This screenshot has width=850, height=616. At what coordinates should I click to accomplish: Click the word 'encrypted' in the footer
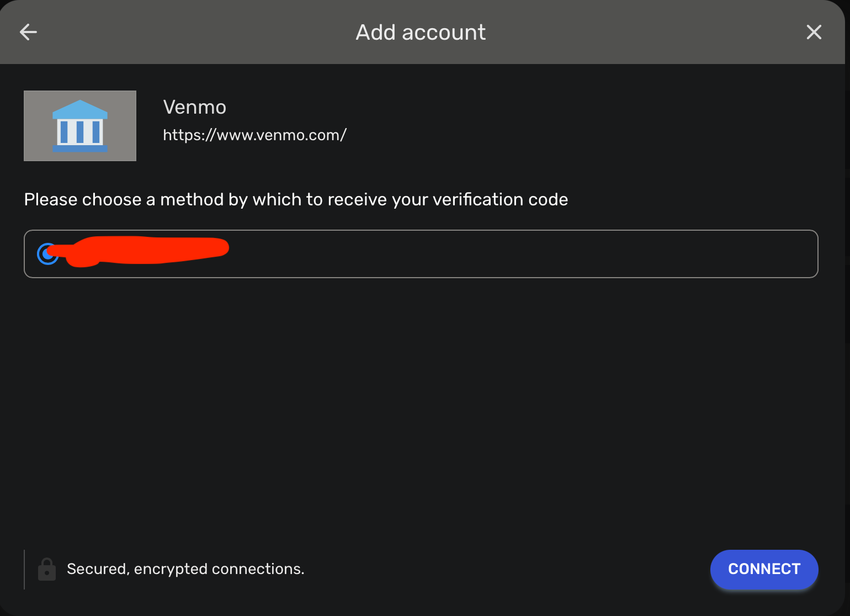click(171, 569)
